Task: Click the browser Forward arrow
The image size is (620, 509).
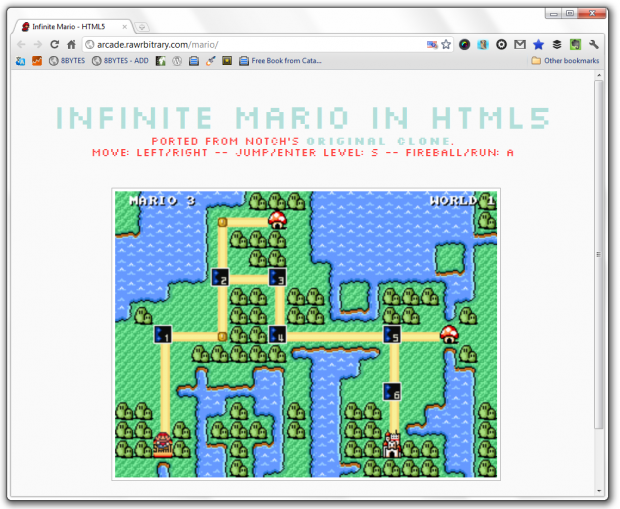Action: 38,44
